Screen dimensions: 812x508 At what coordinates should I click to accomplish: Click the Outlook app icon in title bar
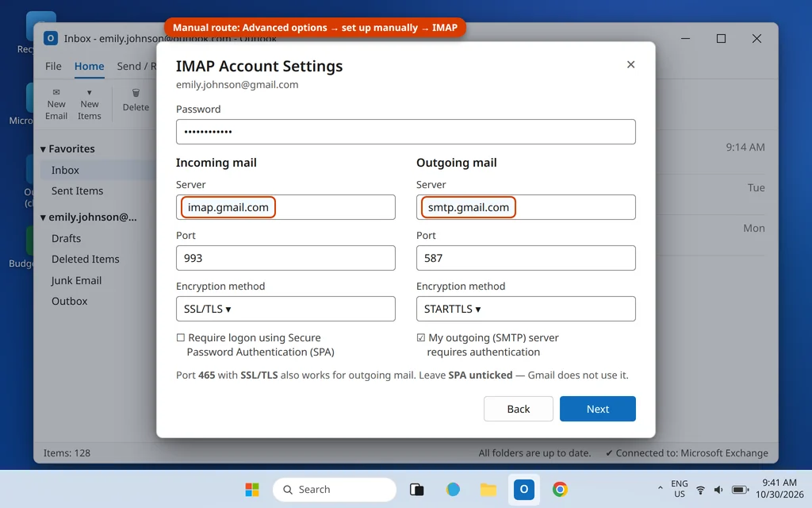(51, 38)
